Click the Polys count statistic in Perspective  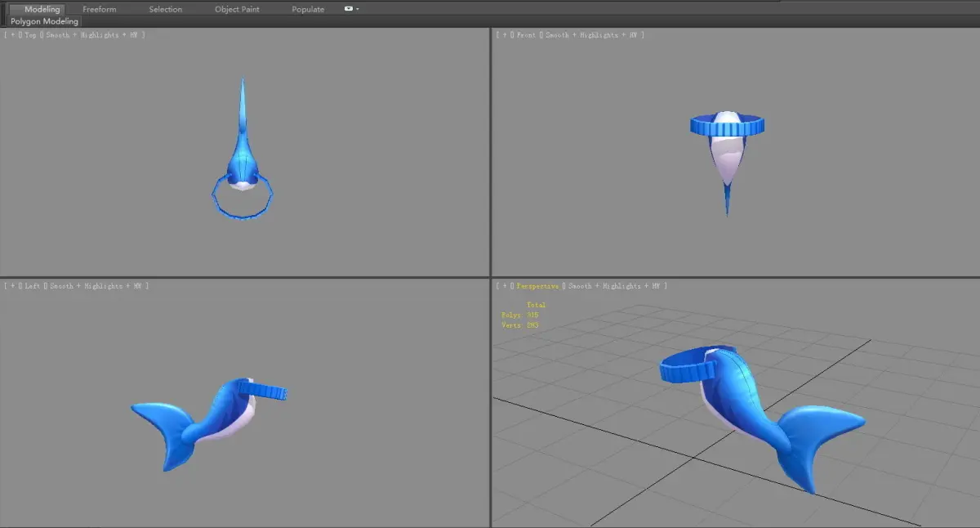[x=520, y=315]
